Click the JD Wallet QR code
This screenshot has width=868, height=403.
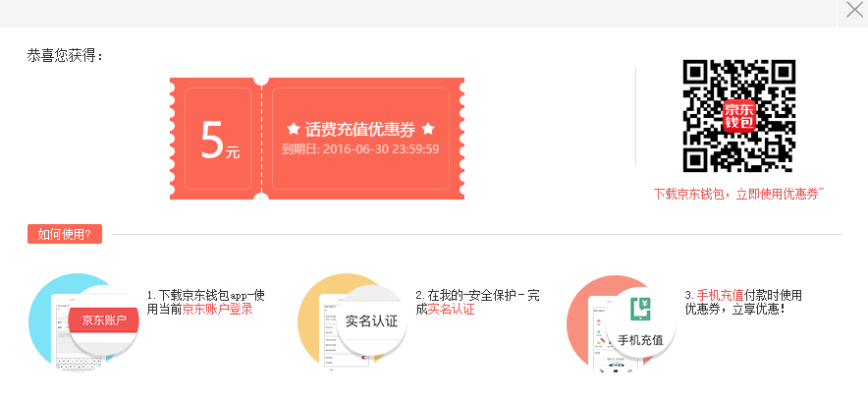coord(738,116)
